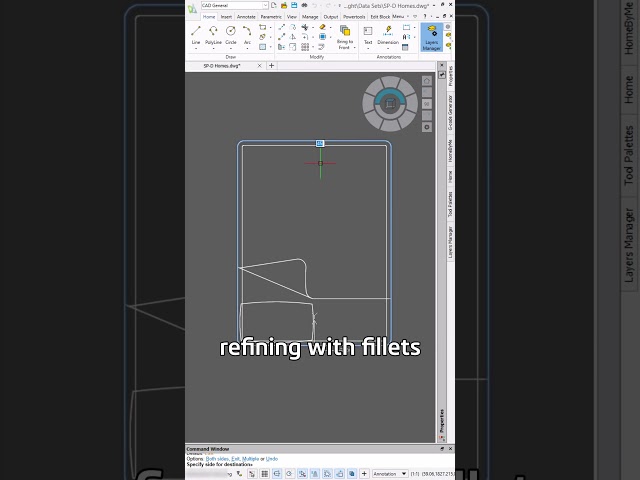Open the G-code Generator side tab
Screen dimensions: 640x480
click(450, 113)
